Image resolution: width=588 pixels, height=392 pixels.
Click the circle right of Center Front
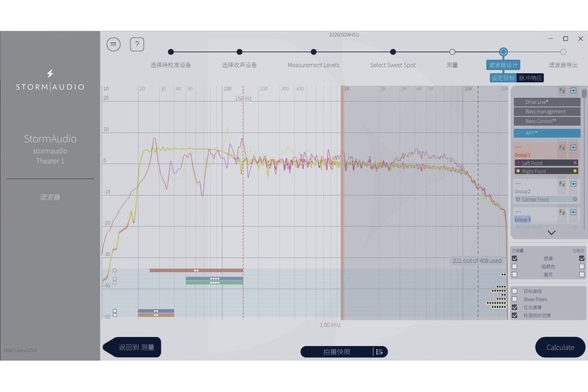click(575, 199)
